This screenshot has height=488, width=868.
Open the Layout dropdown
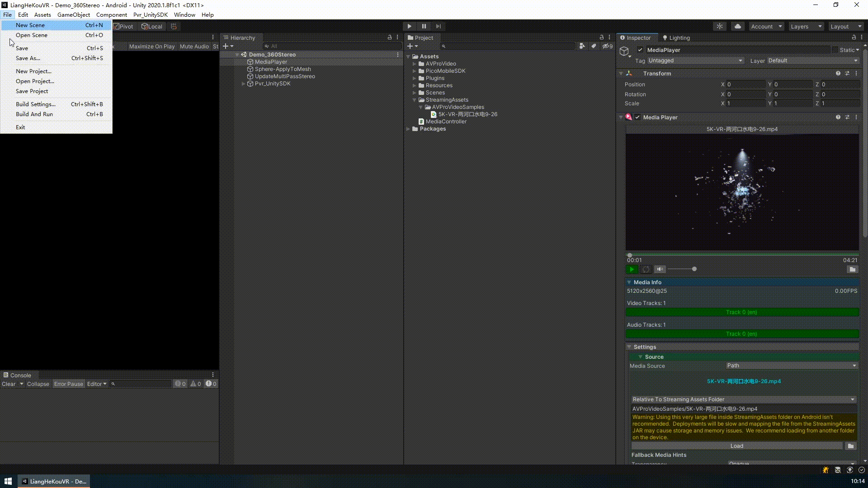[x=846, y=26]
